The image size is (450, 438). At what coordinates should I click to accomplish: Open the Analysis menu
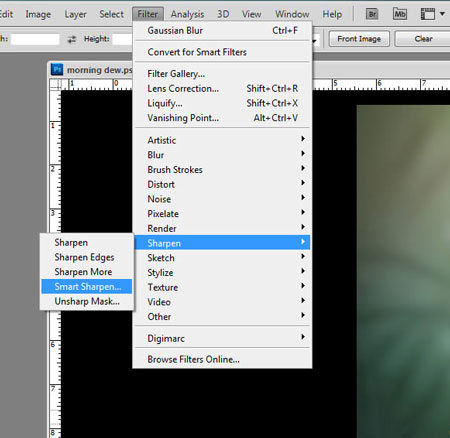pyautogui.click(x=187, y=14)
